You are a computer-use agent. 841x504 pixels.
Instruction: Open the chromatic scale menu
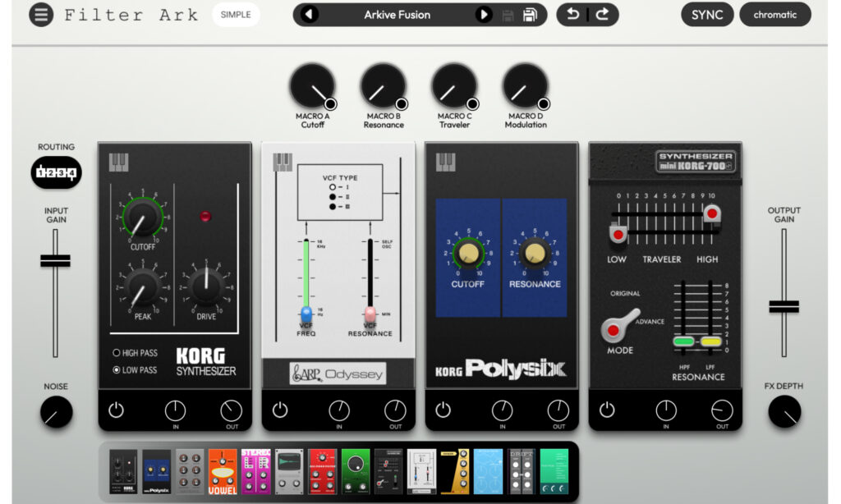coord(774,15)
